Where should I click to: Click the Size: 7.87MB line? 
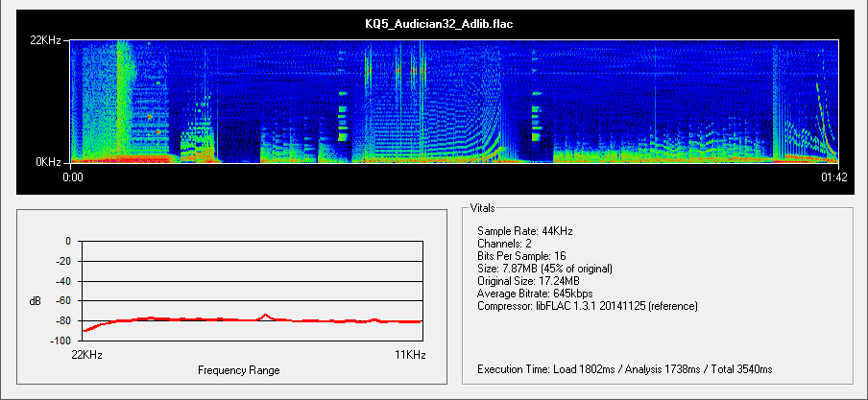[x=544, y=269]
